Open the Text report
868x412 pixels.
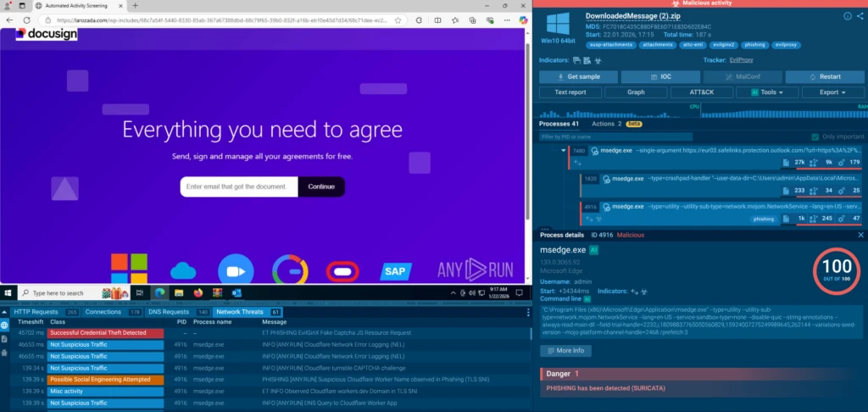point(570,92)
